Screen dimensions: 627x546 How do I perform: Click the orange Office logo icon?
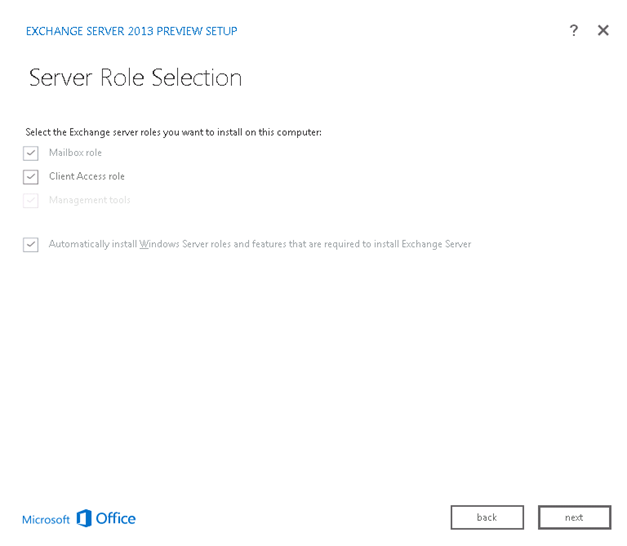pyautogui.click(x=84, y=518)
